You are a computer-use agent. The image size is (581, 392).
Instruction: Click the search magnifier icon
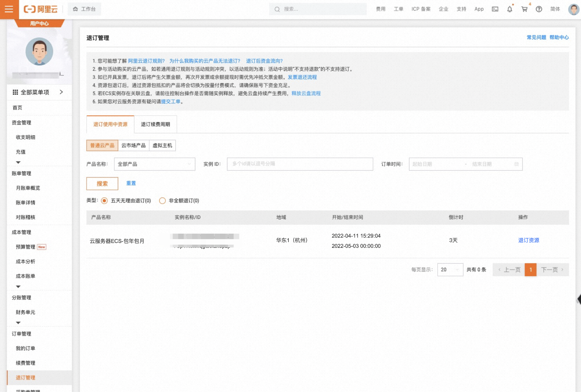coord(277,9)
